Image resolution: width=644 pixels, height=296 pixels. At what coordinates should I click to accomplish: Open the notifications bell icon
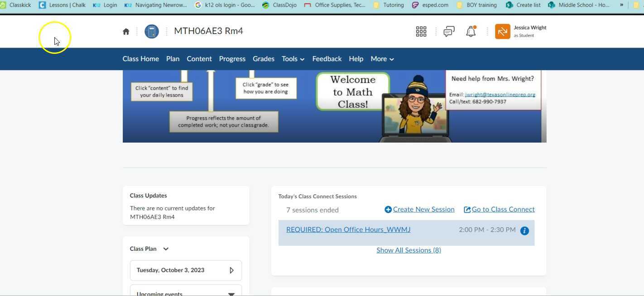[x=471, y=32]
